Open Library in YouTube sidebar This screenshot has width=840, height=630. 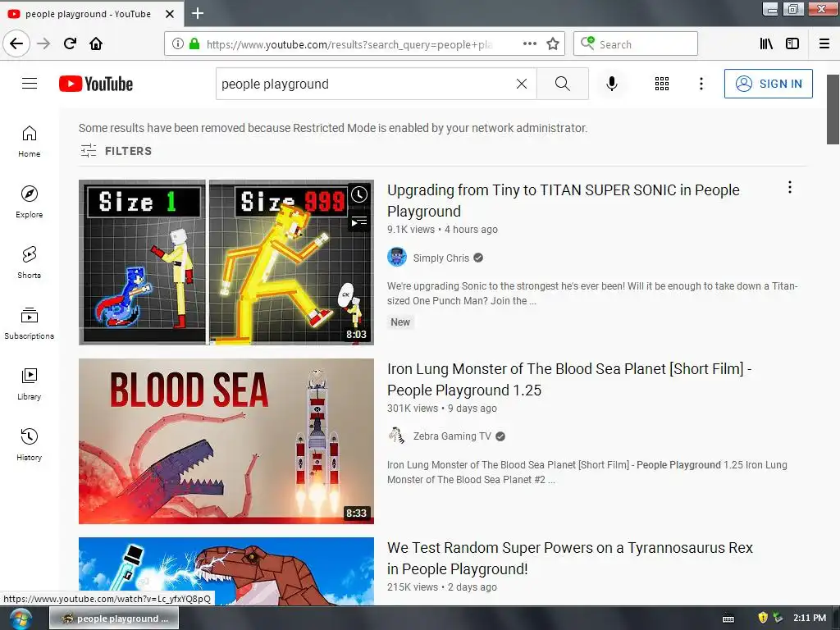click(30, 385)
